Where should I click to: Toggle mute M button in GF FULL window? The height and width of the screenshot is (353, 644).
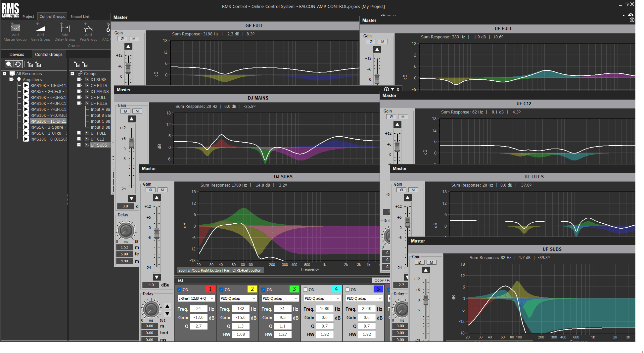point(134,39)
